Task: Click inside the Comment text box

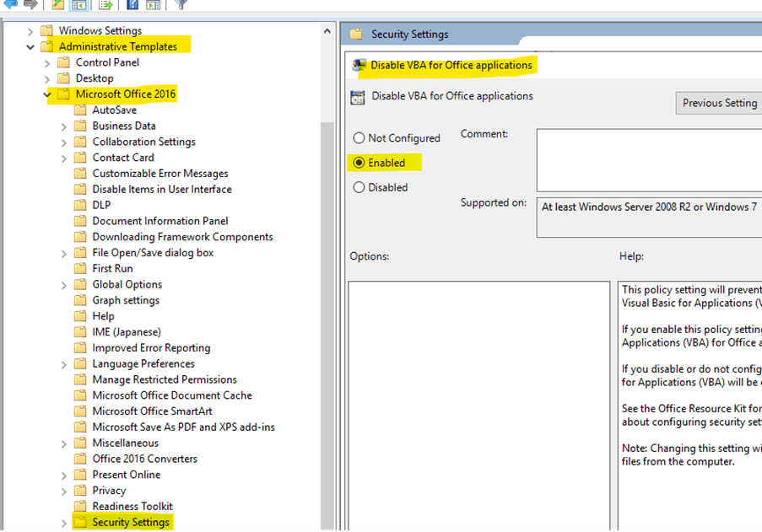Action: click(649, 160)
